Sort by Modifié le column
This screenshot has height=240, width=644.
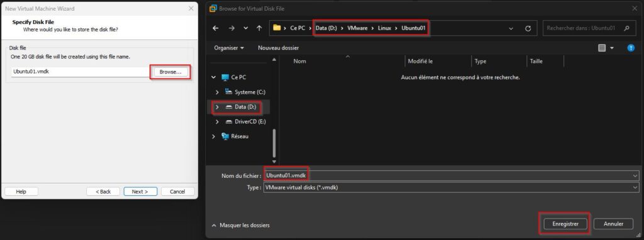420,61
